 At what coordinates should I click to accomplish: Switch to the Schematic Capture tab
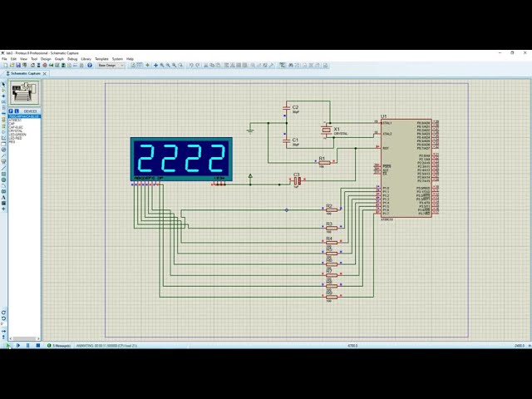coord(24,73)
